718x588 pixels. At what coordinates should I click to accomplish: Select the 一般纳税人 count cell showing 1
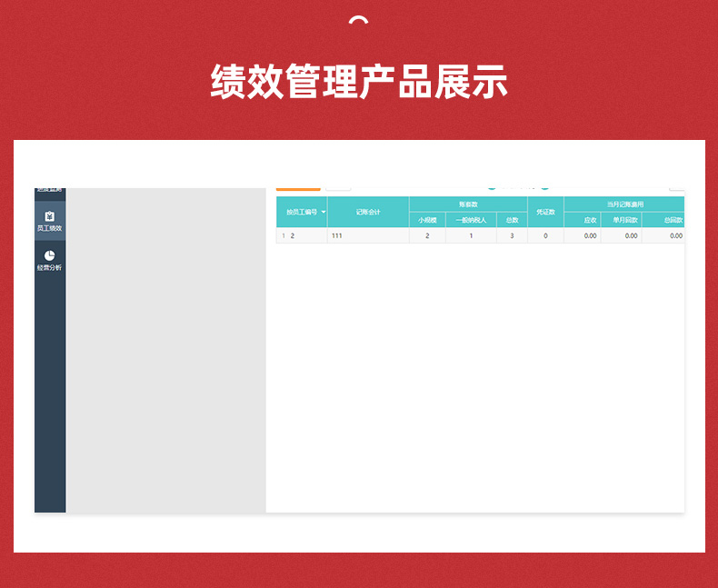471,236
